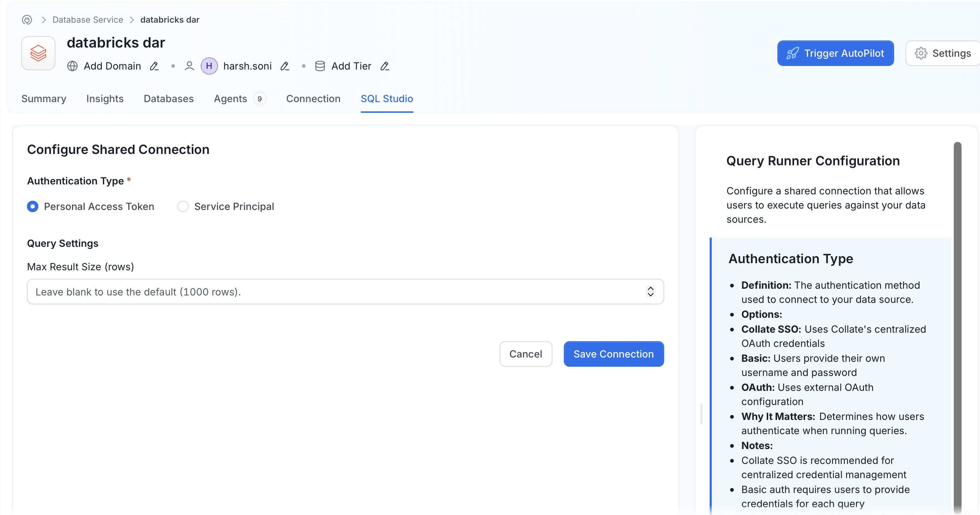Screen dimensions: 980x515
Task: Click the owner person icon
Action: 189,66
